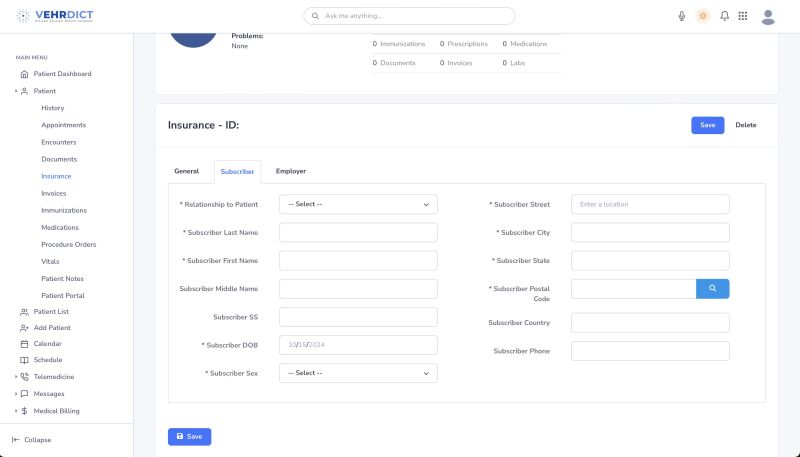Click the microphone icon in top bar
Viewport: 800px width, 457px height.
click(682, 16)
